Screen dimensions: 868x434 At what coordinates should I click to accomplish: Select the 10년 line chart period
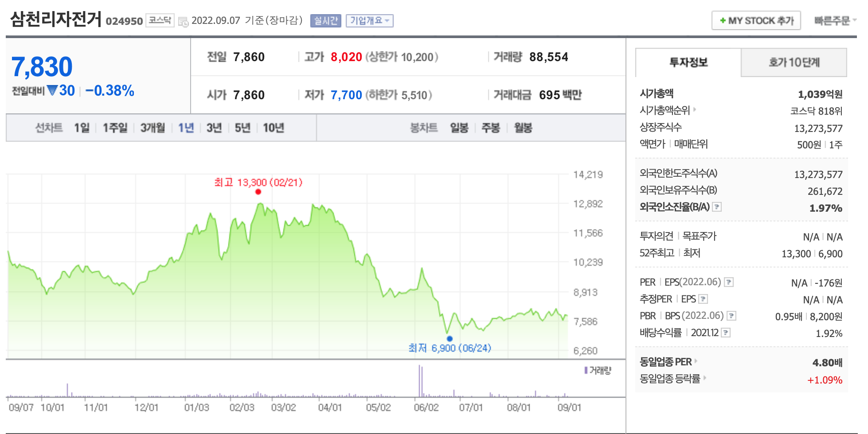coord(274,128)
